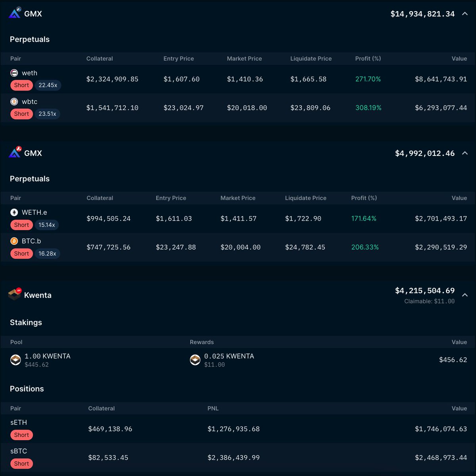The image size is (476, 476).
Task: Click the Short badge under weth
Action: tap(21, 85)
